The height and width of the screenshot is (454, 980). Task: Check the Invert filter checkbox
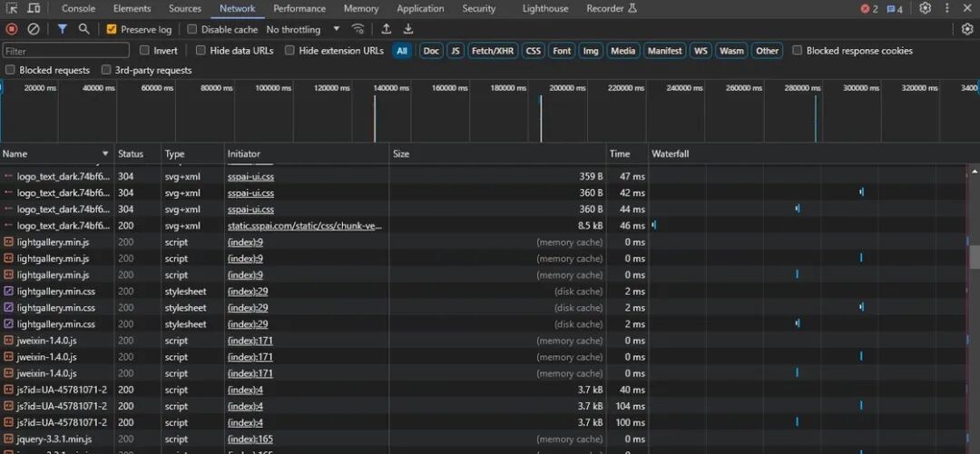(145, 51)
